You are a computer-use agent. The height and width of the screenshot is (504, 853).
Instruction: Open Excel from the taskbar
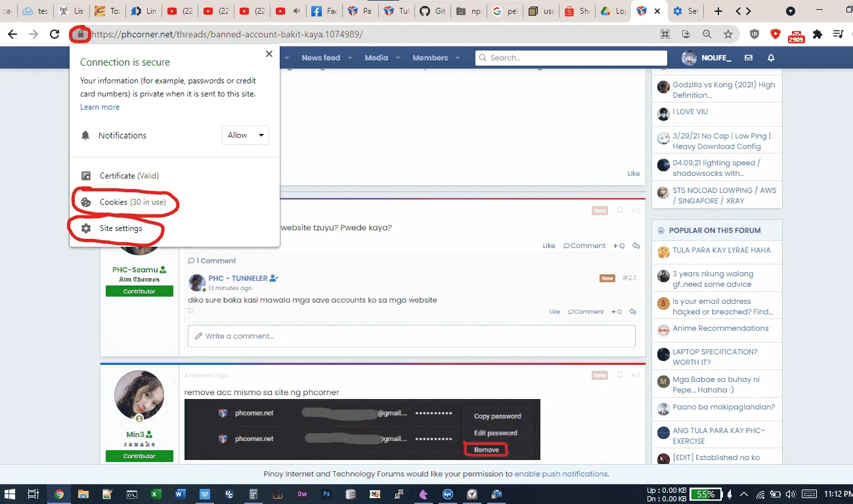[x=156, y=494]
